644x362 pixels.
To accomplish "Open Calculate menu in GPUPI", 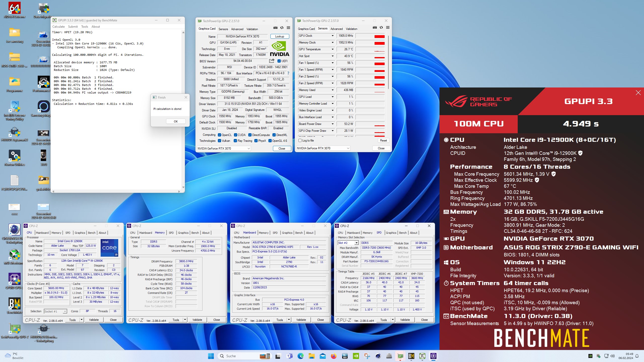I will tap(58, 27).
